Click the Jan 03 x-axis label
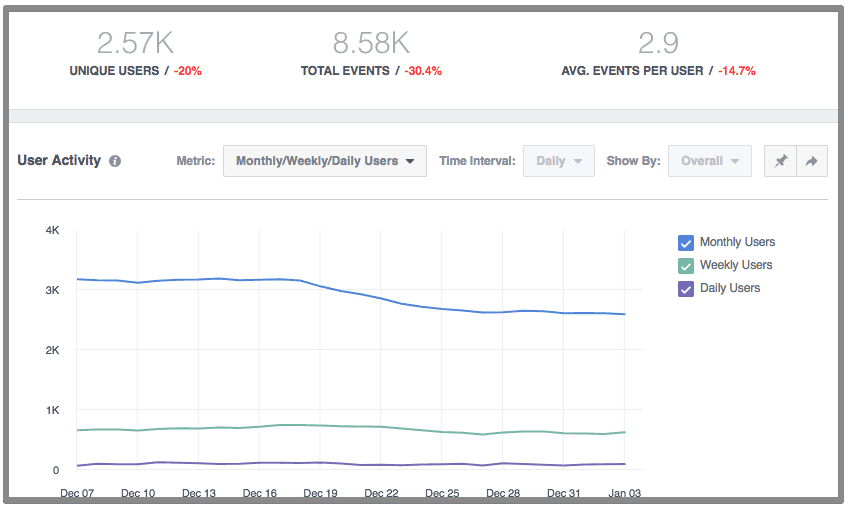This screenshot has width=849, height=507. pos(624,494)
